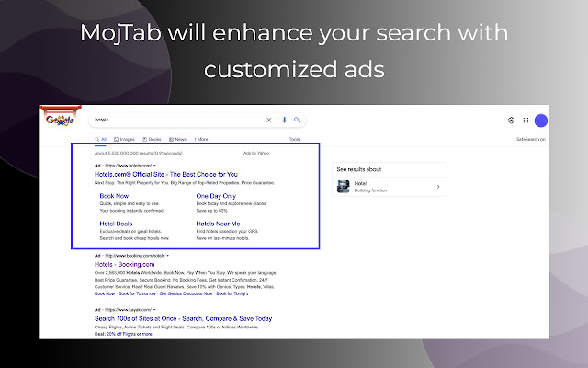Click the See results about heading

pyautogui.click(x=359, y=169)
